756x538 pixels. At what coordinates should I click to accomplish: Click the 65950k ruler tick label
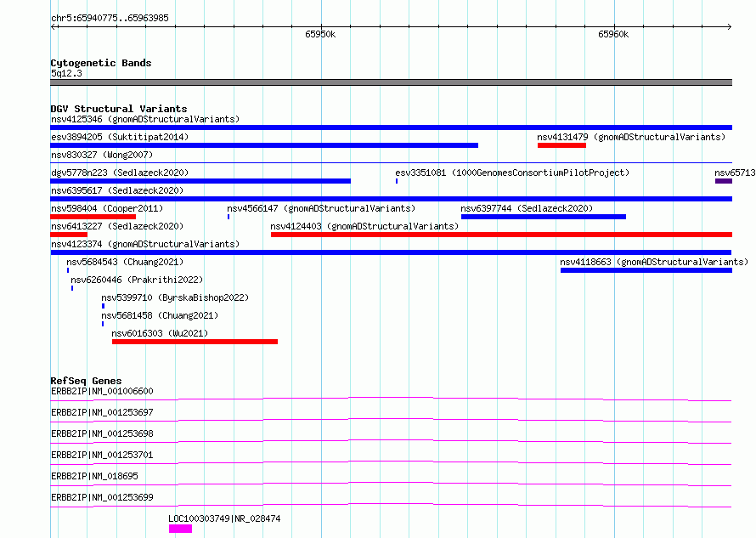pyautogui.click(x=320, y=34)
